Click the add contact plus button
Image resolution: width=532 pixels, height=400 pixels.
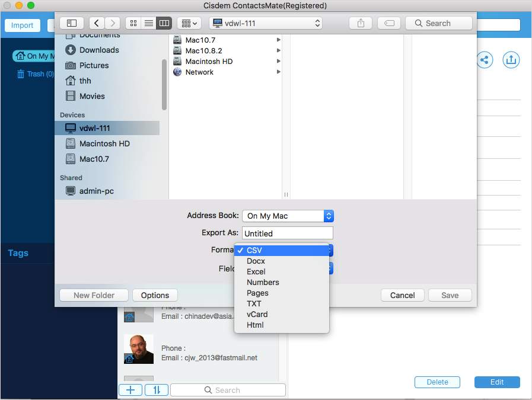(130, 390)
